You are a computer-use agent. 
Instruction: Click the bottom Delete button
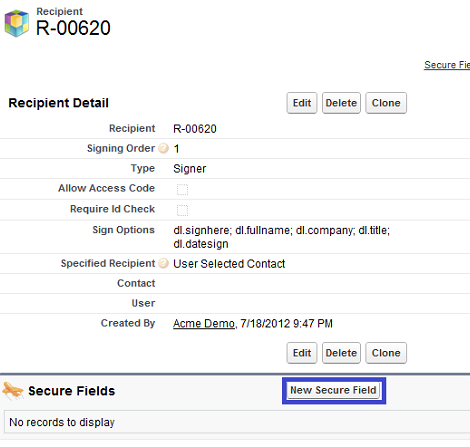tap(341, 353)
